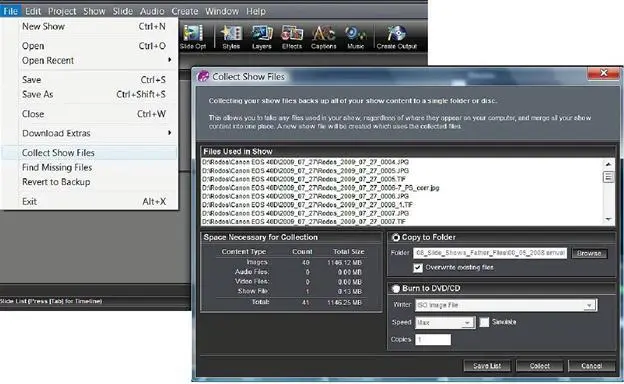Uncheck Overwrite existing files checkbox
The width and height of the screenshot is (624, 384).
coord(417,268)
